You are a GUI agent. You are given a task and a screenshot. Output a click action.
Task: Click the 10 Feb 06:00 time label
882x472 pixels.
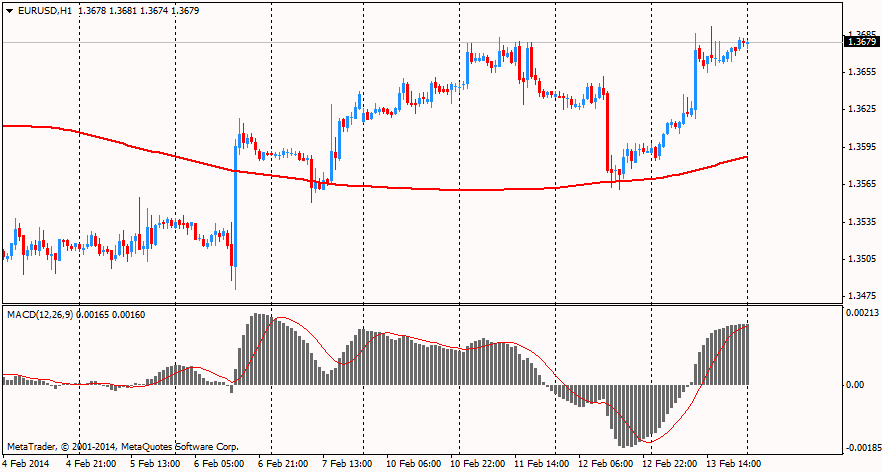[x=414, y=464]
